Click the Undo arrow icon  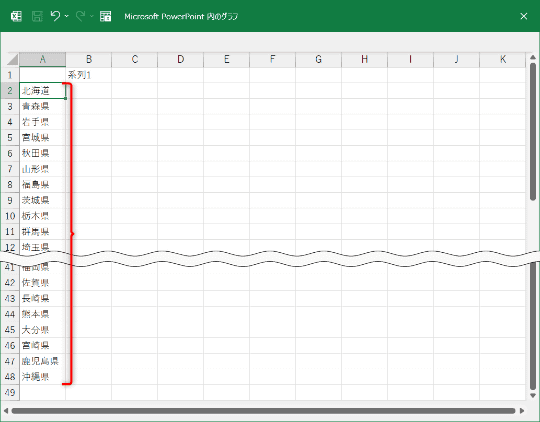[x=55, y=16]
